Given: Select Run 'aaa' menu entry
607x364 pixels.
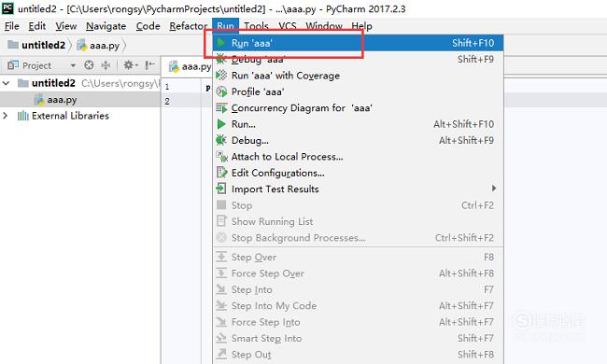Looking at the screenshot, I should tap(358, 43).
